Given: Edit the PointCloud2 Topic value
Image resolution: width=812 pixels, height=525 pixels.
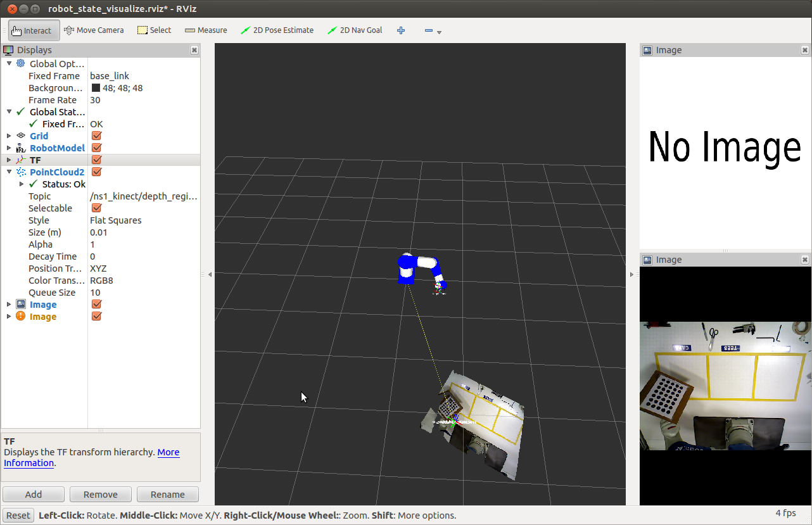Looking at the screenshot, I should [x=144, y=196].
